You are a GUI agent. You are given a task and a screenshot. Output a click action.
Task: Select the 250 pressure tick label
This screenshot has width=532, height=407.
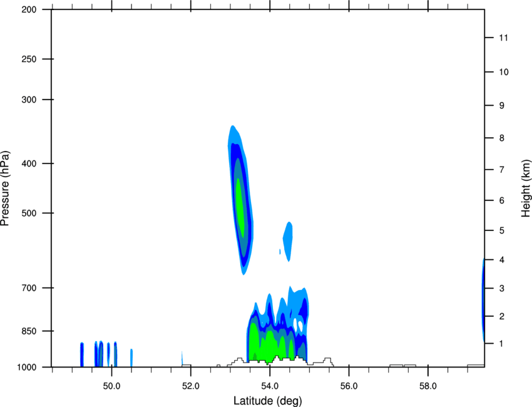(x=29, y=59)
